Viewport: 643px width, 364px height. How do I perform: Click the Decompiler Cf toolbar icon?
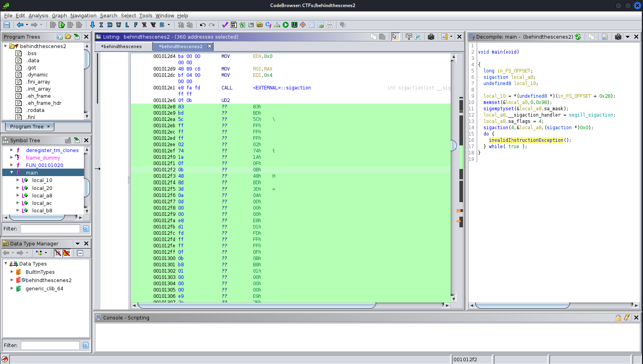click(x=268, y=25)
